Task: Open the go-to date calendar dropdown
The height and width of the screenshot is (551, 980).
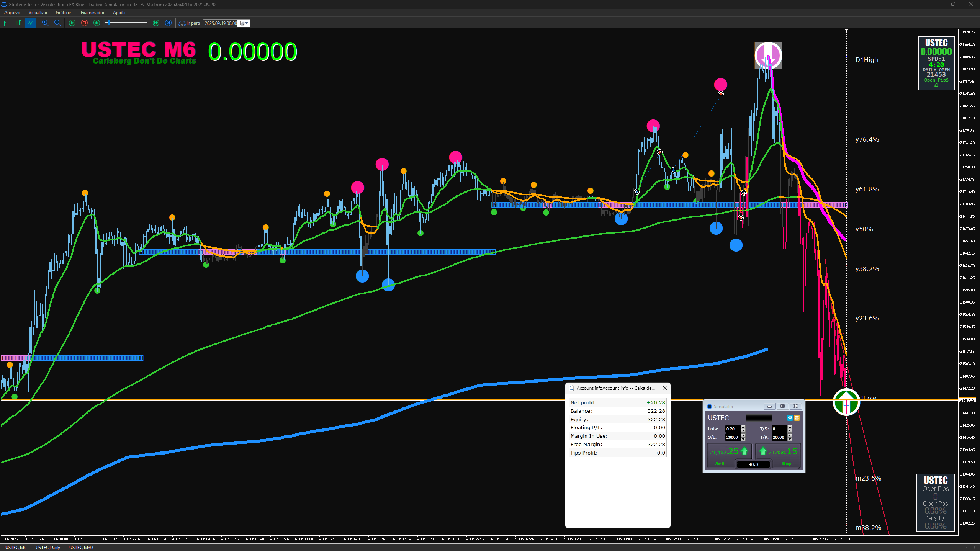Action: [244, 23]
